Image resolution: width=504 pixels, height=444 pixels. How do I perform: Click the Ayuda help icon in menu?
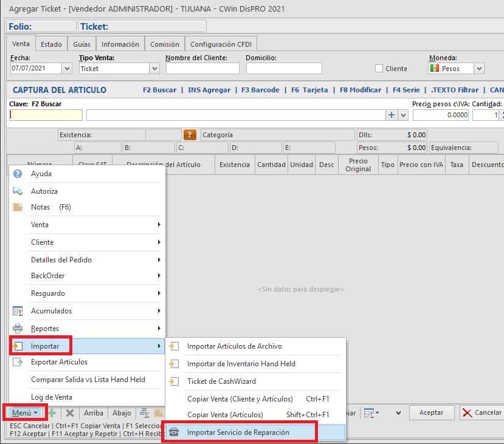(x=18, y=174)
